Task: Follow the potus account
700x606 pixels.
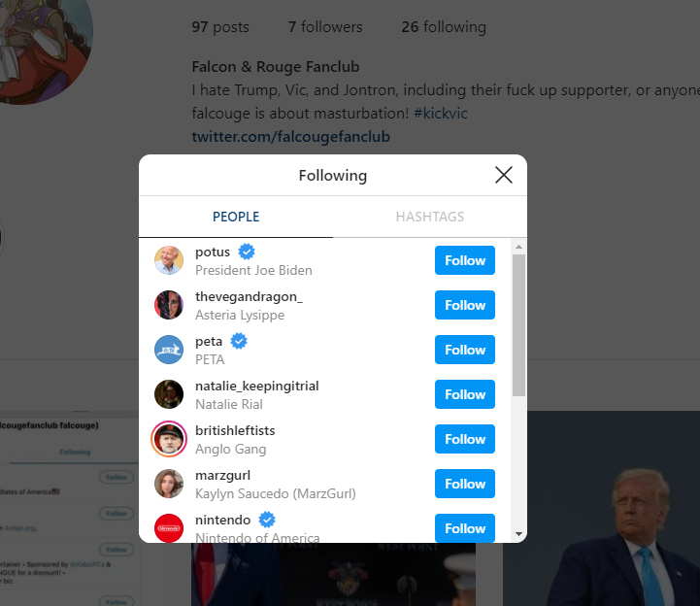Action: click(465, 260)
